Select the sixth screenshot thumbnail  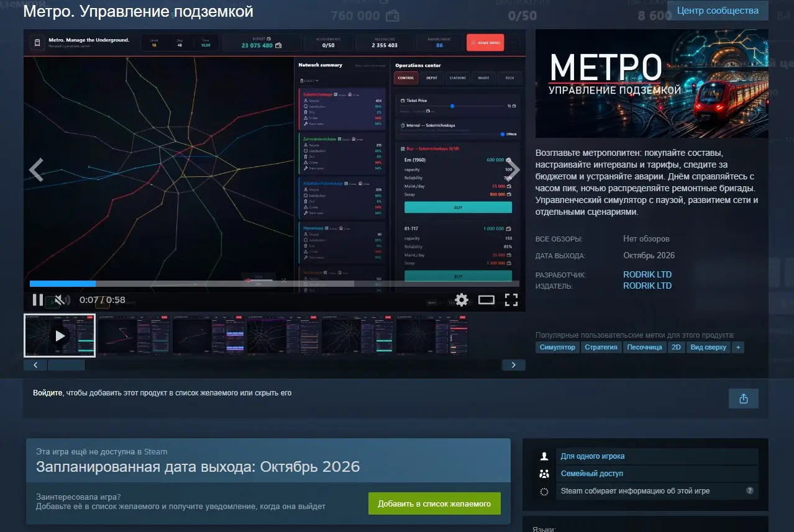[x=432, y=335]
